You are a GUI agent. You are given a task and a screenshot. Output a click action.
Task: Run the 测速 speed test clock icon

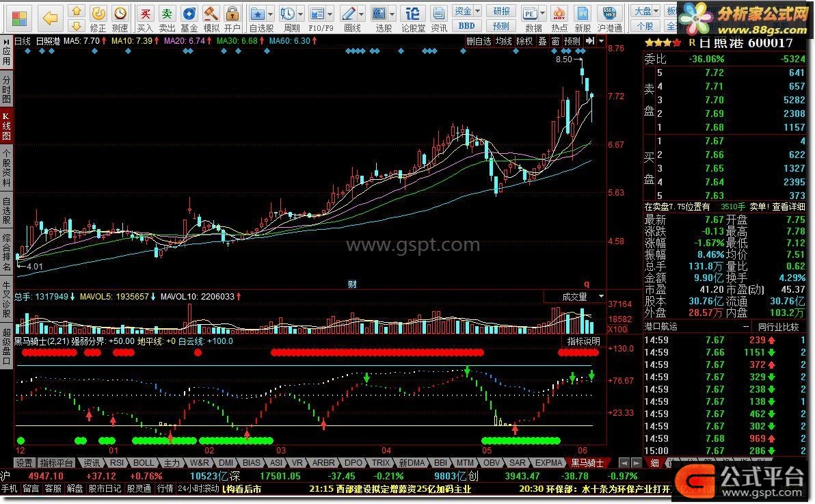pyautogui.click(x=120, y=18)
